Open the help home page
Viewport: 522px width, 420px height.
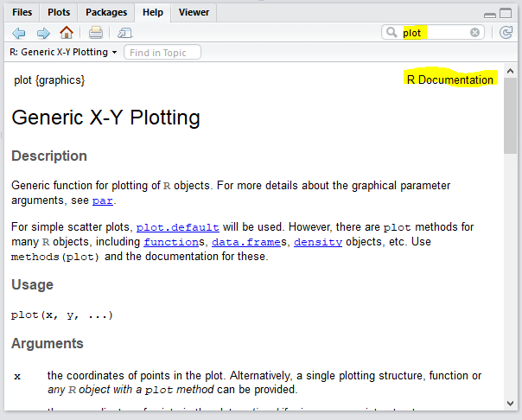tap(67, 33)
